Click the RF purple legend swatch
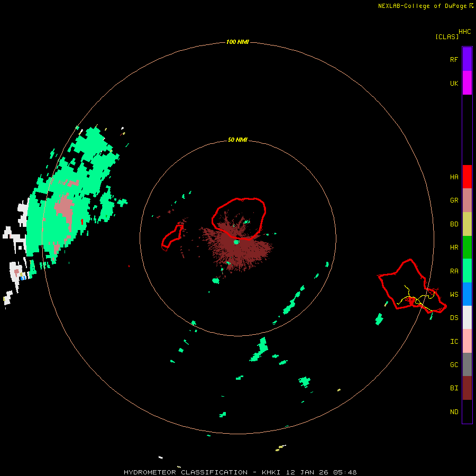The width and height of the screenshot is (476, 476). (x=467, y=59)
